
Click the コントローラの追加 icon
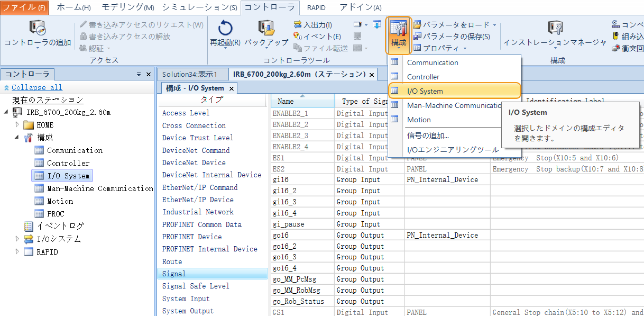pyautogui.click(x=38, y=29)
